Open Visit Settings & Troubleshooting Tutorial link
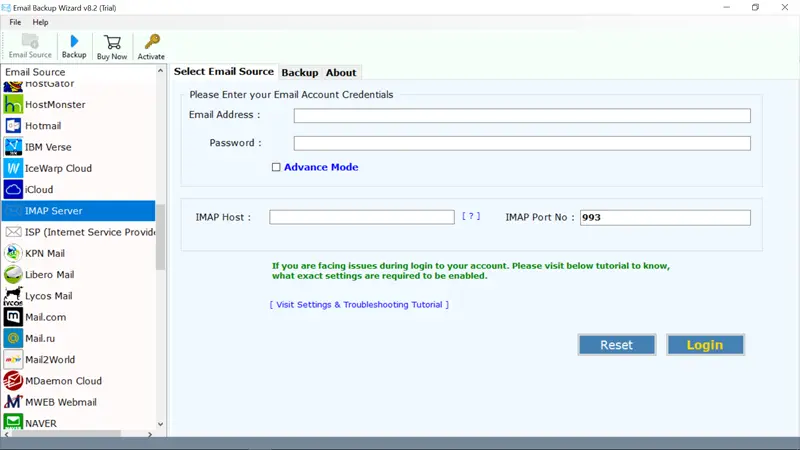 [359, 305]
